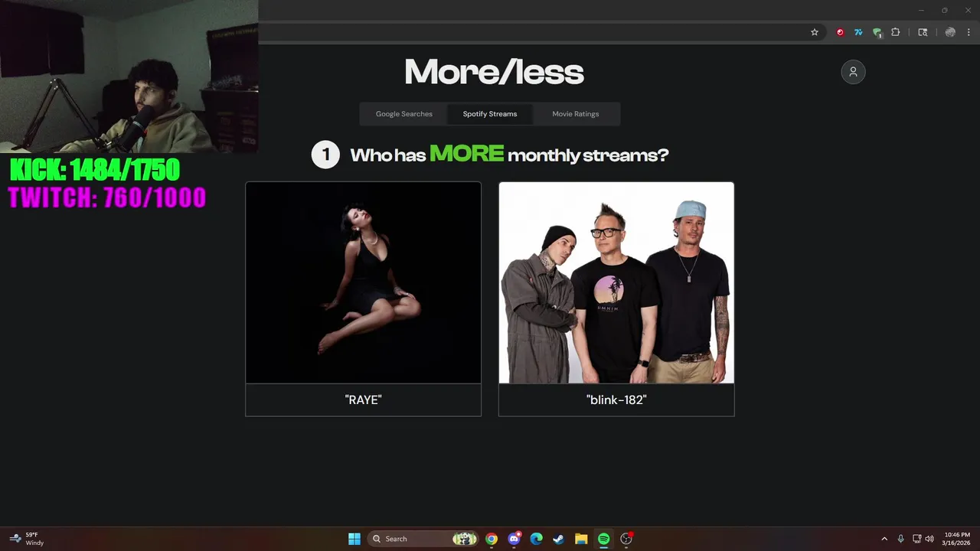The image size is (980, 551).
Task: Open the network connection tray icon
Action: (x=917, y=539)
